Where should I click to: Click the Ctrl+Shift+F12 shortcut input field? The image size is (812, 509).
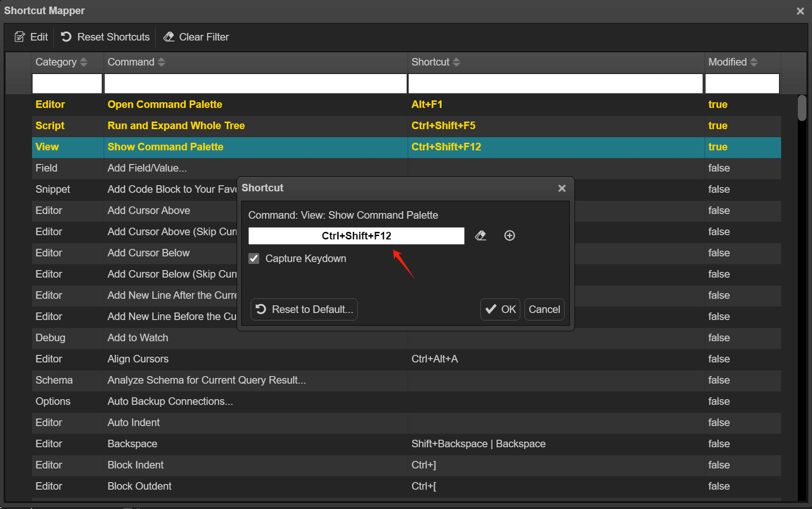(x=356, y=236)
